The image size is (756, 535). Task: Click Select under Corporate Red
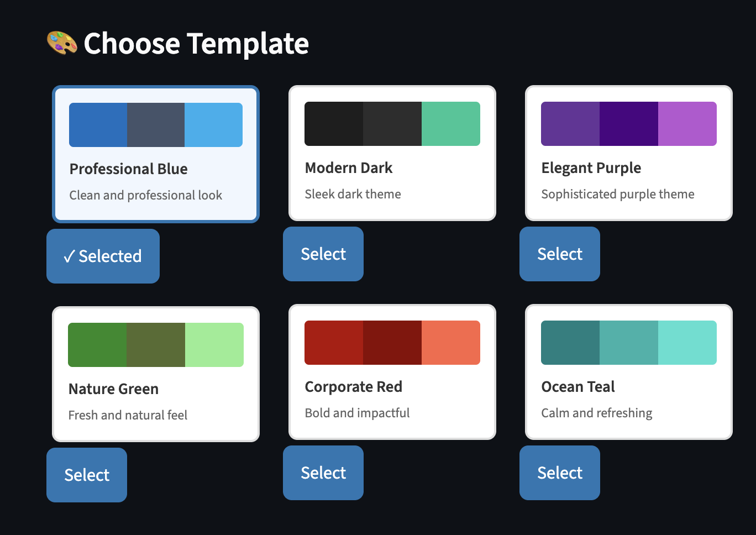(x=323, y=473)
